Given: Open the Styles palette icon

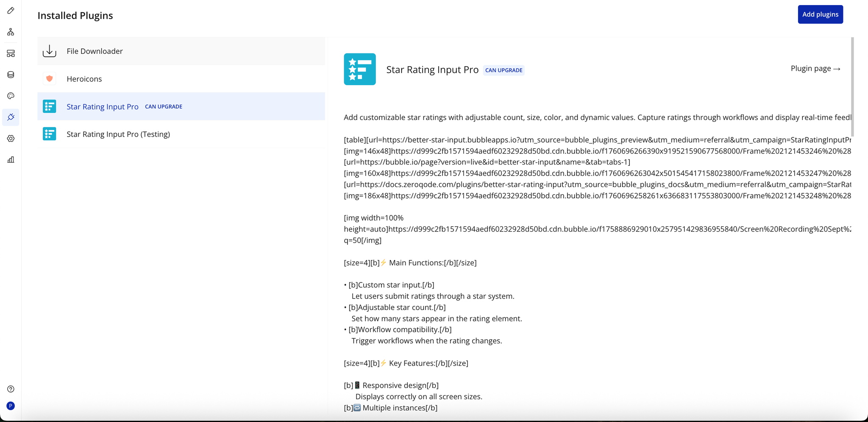Looking at the screenshot, I should pyautogui.click(x=11, y=96).
